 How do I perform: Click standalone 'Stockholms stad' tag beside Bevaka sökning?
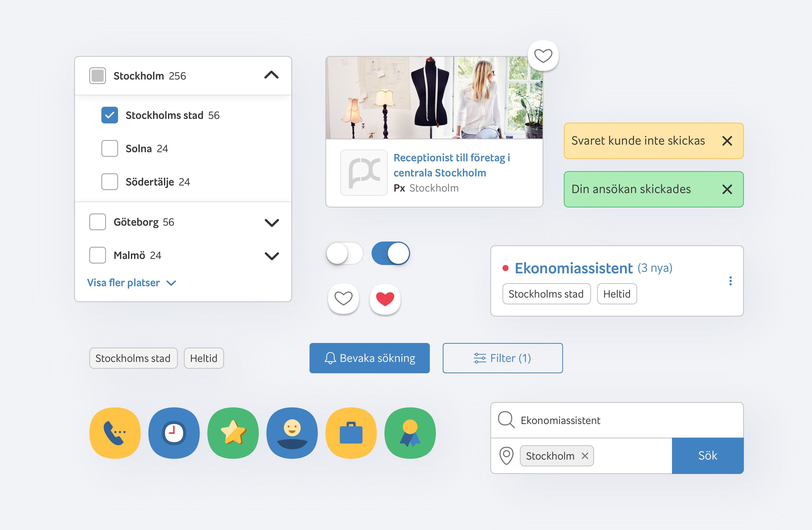click(x=133, y=358)
